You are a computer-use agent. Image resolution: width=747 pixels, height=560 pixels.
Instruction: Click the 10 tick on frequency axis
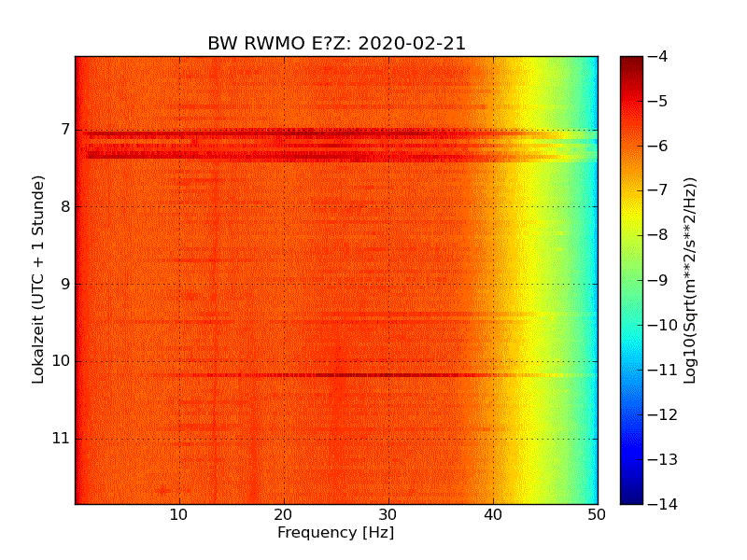(x=179, y=515)
